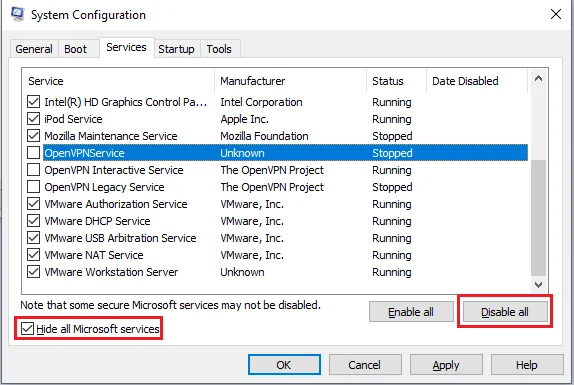Enable the OpenVPNService checkbox

click(x=33, y=153)
